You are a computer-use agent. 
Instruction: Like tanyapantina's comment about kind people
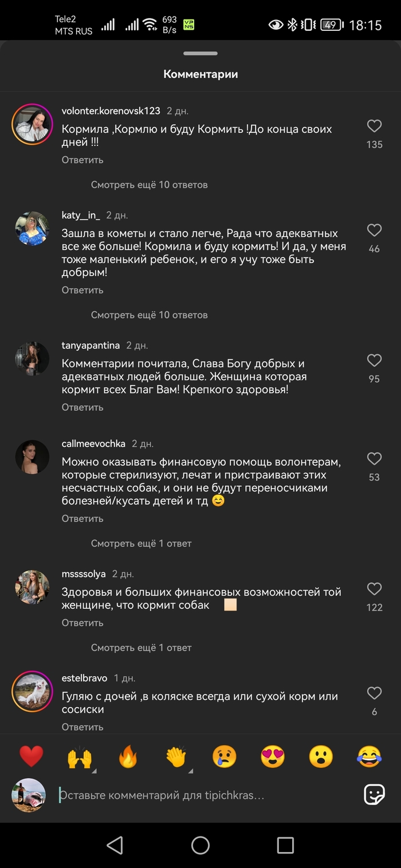(x=374, y=360)
